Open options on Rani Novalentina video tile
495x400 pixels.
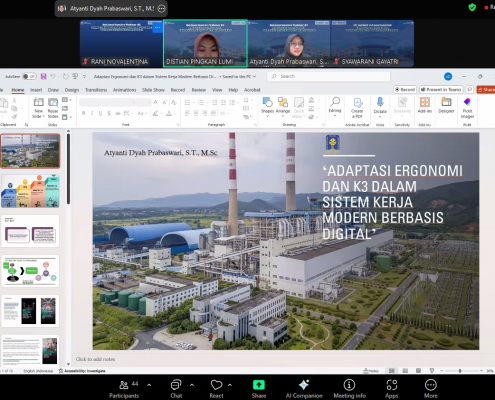[x=157, y=28]
